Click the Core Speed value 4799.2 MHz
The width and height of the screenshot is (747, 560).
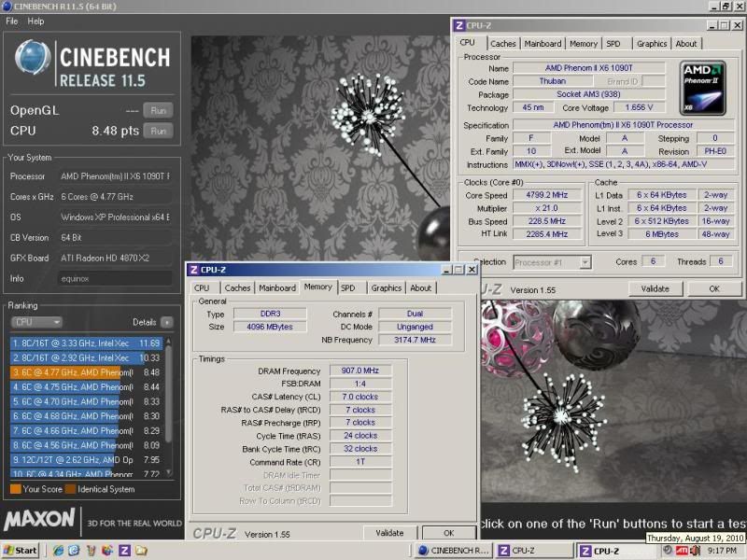point(546,195)
